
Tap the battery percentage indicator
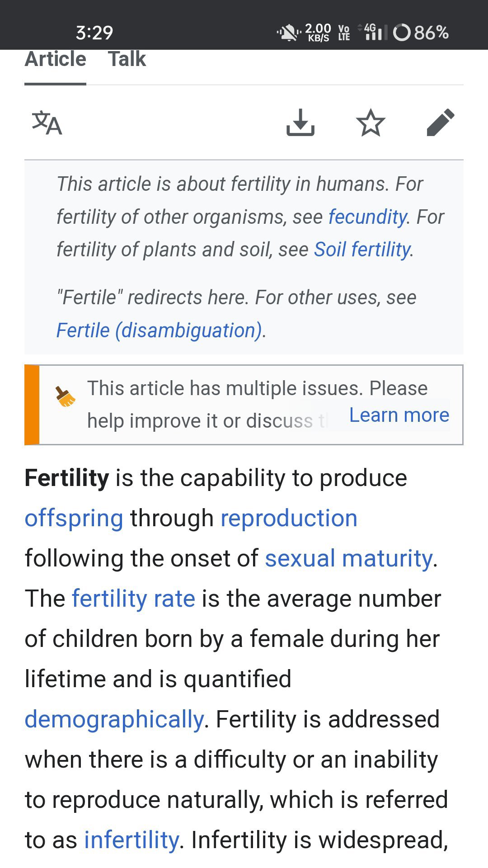pyautogui.click(x=421, y=33)
